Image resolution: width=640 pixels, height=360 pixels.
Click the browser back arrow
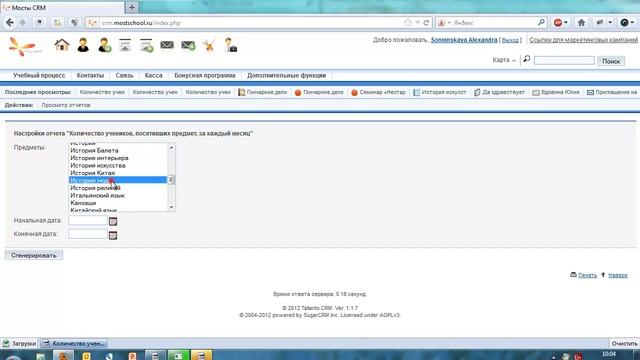click(10, 23)
